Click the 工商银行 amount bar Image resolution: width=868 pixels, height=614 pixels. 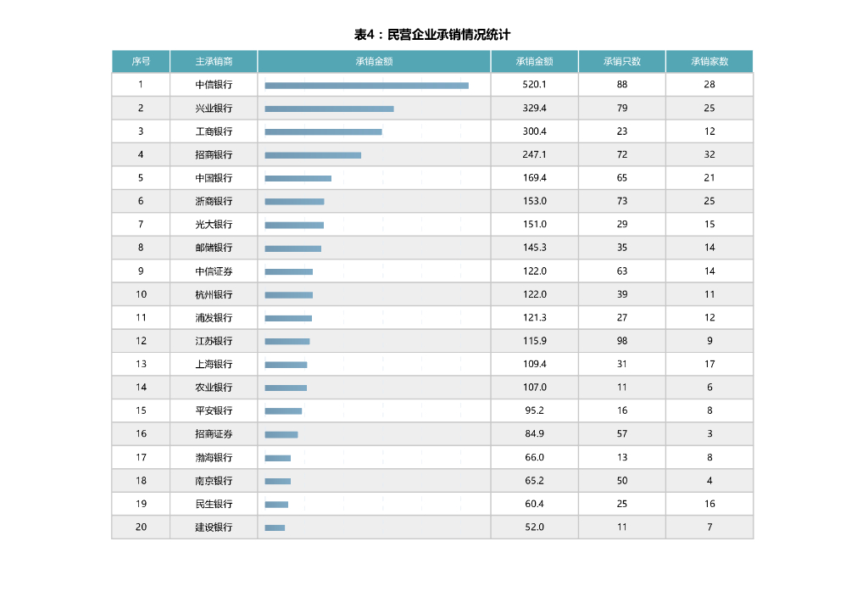(x=323, y=131)
